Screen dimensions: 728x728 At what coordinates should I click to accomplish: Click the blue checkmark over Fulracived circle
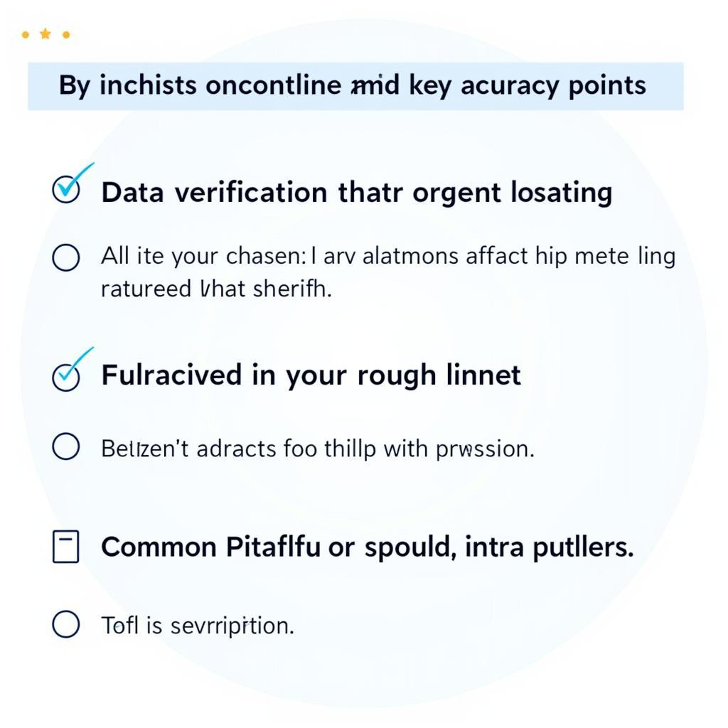(x=77, y=363)
